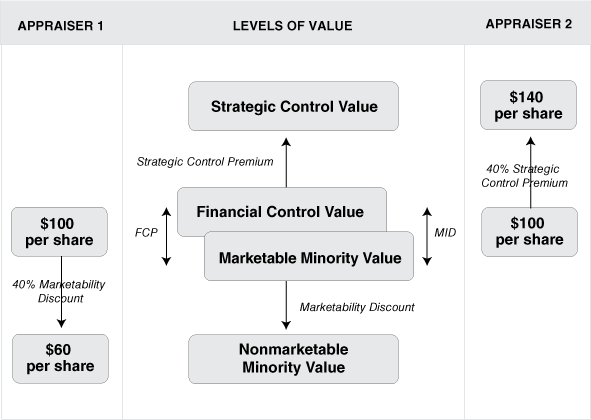Click the FCP double-headed arrow

166,236
